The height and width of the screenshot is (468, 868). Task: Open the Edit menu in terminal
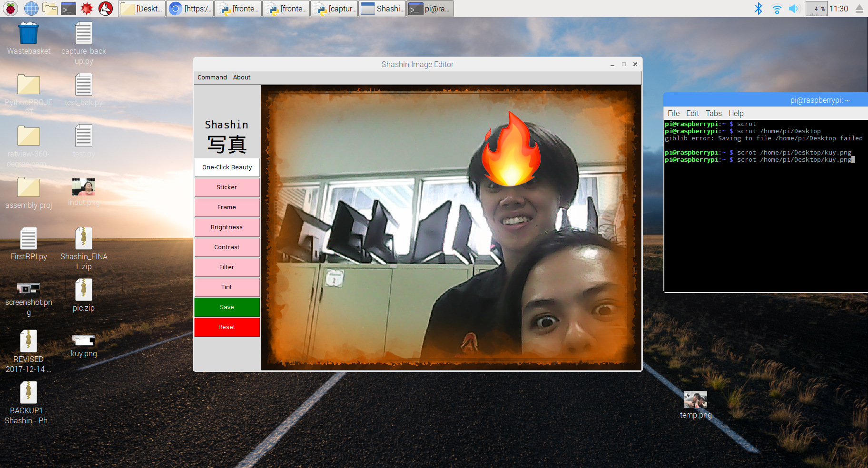click(x=692, y=113)
